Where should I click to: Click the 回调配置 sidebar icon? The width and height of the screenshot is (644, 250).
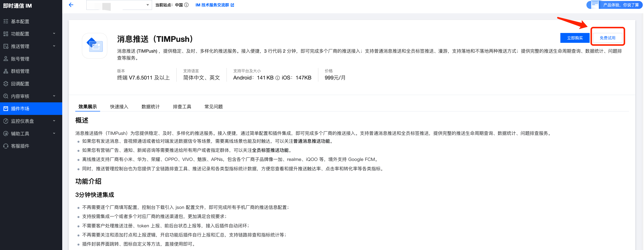[x=6, y=84]
